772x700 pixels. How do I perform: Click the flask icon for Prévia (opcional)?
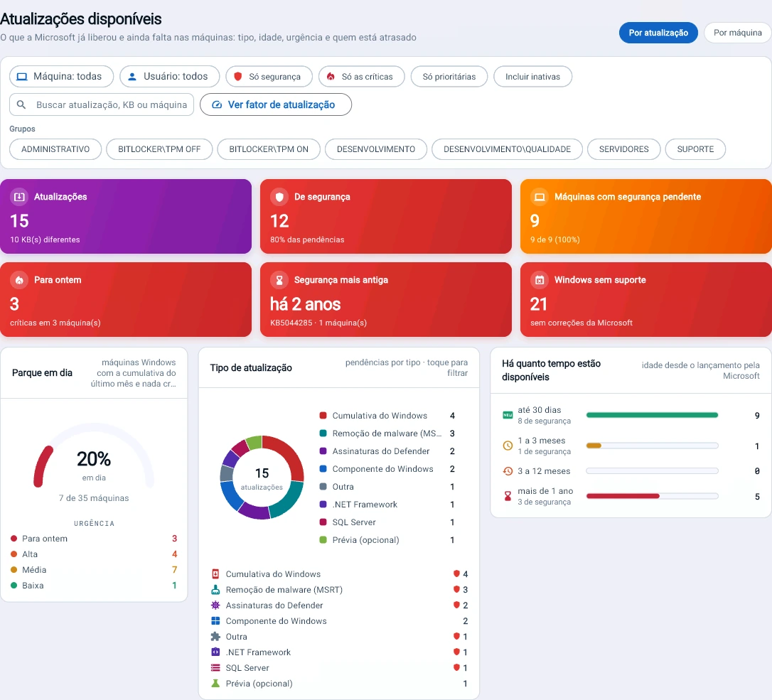pos(215,684)
